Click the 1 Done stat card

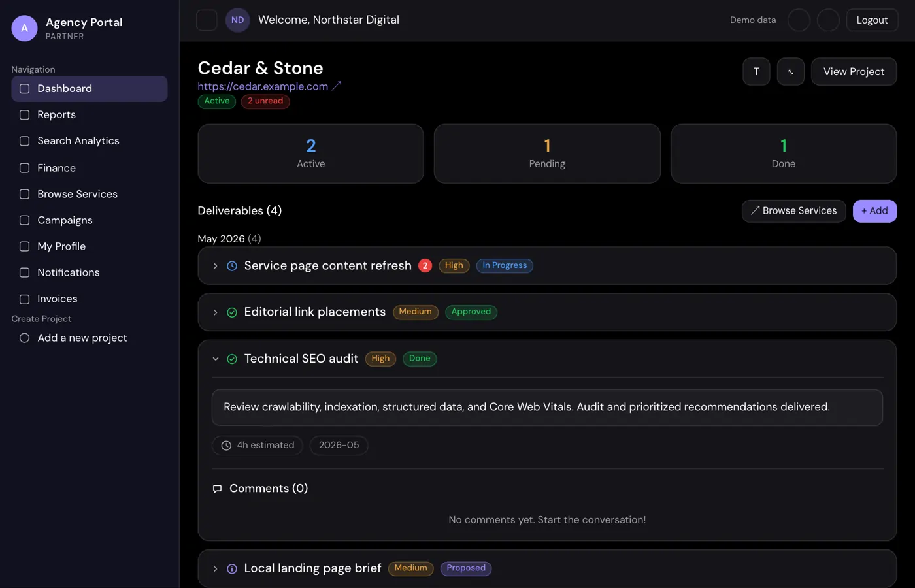pos(784,154)
